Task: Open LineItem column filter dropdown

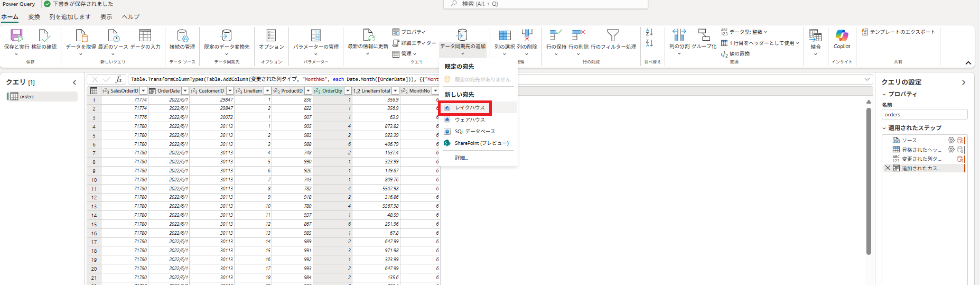Action: pyautogui.click(x=267, y=91)
